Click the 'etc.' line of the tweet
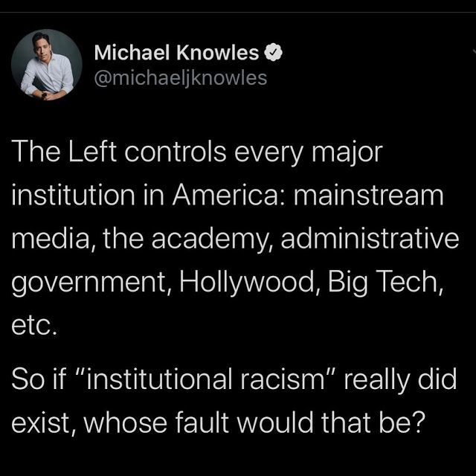The height and width of the screenshot is (476, 476). click(34, 326)
